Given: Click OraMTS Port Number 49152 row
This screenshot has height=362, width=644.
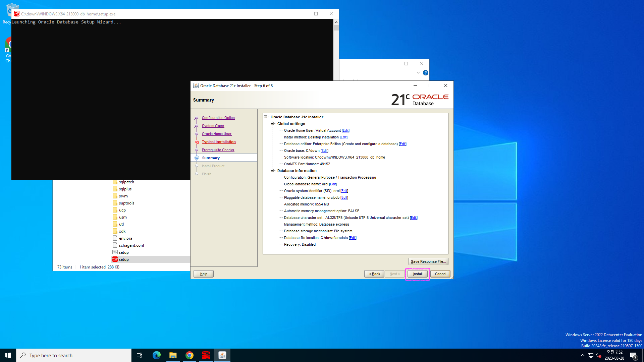Looking at the screenshot, I should 307,164.
